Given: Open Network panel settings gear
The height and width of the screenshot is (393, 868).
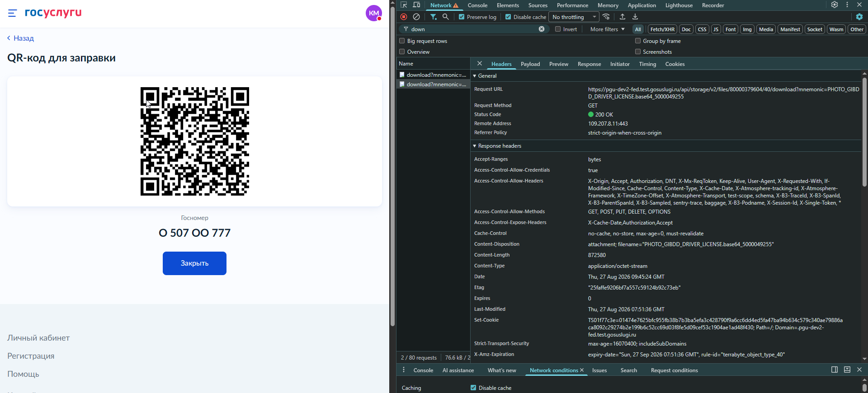Looking at the screenshot, I should [859, 17].
